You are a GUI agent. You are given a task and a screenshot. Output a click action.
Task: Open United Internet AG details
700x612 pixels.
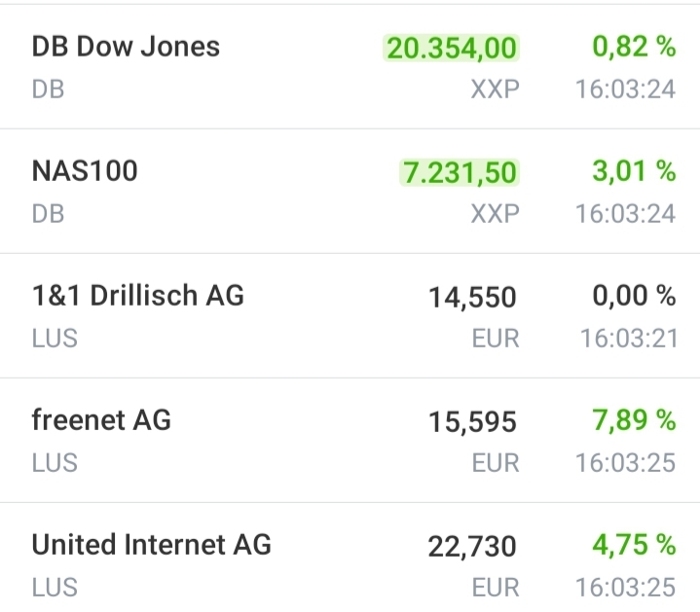(x=151, y=545)
